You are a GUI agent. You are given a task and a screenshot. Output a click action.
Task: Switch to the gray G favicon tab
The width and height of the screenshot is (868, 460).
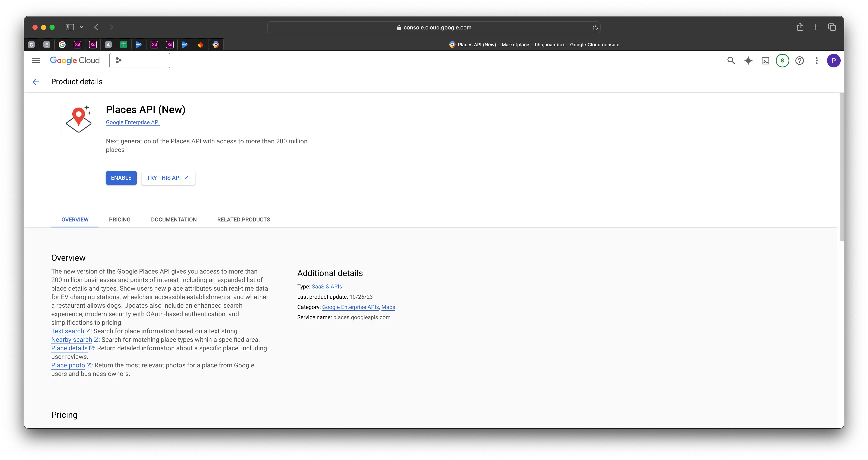(31, 44)
